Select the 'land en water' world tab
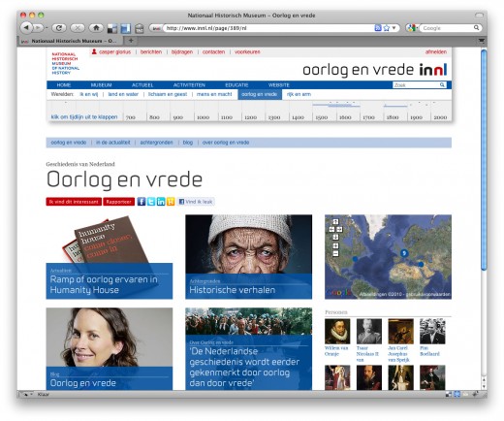 point(123,94)
